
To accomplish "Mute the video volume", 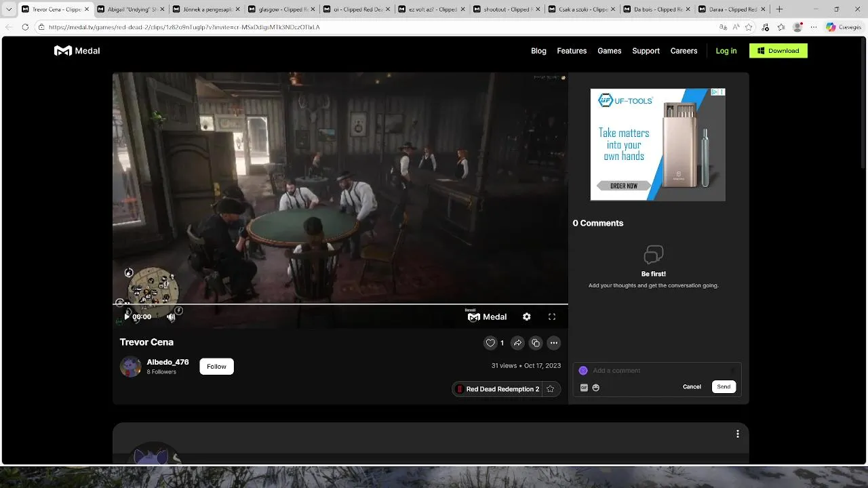I will pyautogui.click(x=171, y=317).
